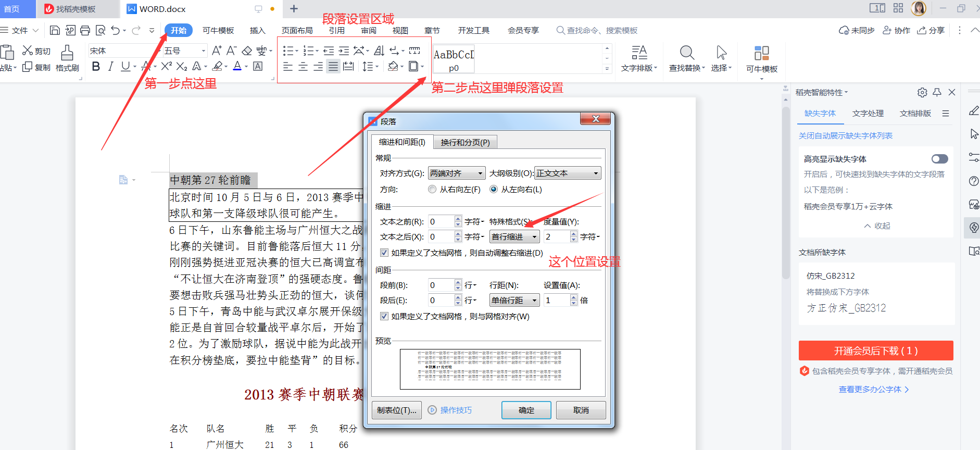
Task: Click the Format Painter (格式刷) icon
Action: [67, 58]
